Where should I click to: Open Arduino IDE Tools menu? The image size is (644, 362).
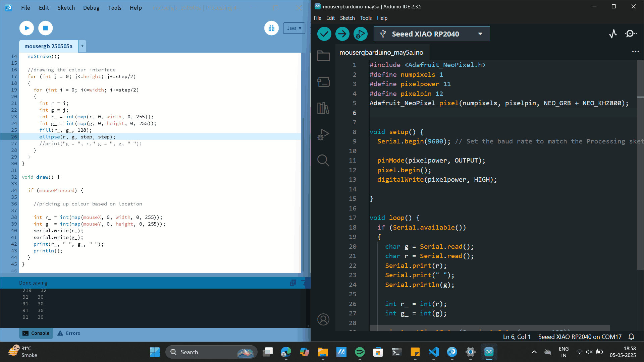point(366,18)
